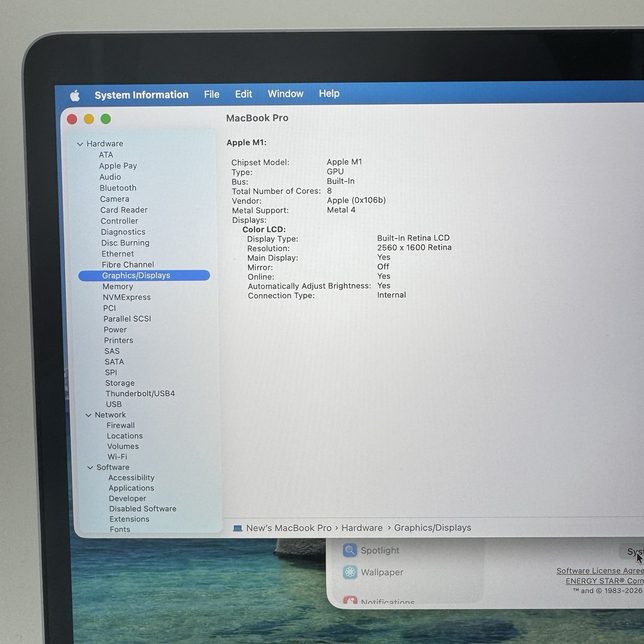644x644 pixels.
Task: Select the highlighted Graphics/Displays row
Action: [x=144, y=275]
